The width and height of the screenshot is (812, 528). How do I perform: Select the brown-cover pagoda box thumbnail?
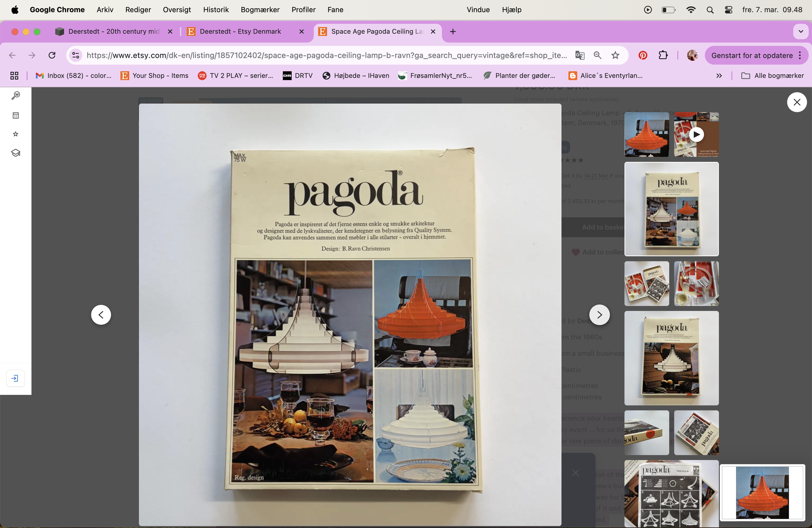pos(671,358)
